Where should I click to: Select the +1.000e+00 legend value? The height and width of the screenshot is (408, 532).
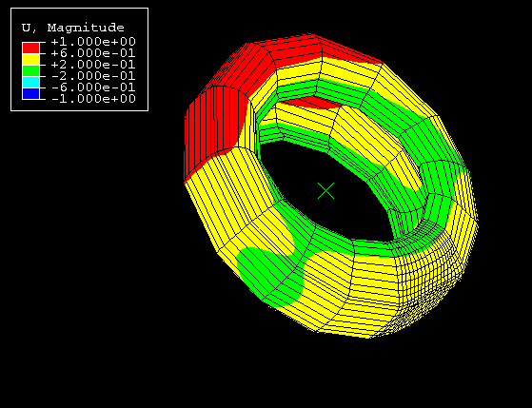[93, 42]
